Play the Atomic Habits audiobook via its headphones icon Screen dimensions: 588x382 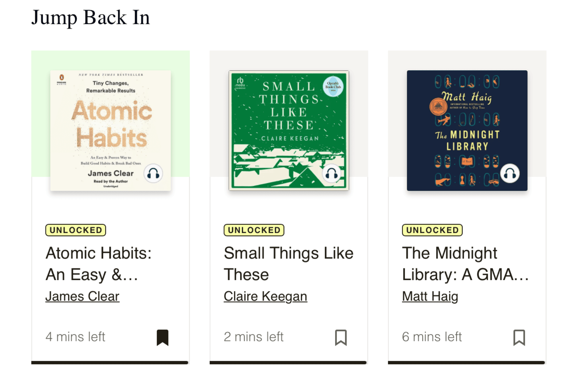[x=154, y=173]
